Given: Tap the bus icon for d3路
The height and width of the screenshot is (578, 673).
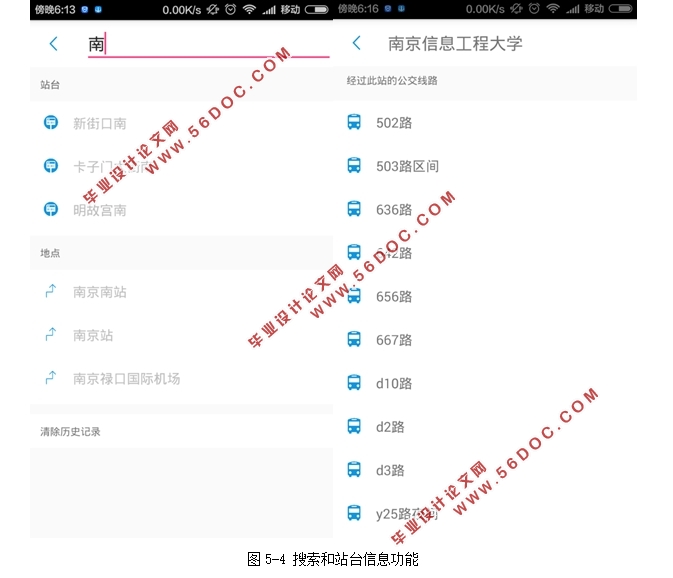Looking at the screenshot, I should (x=354, y=469).
